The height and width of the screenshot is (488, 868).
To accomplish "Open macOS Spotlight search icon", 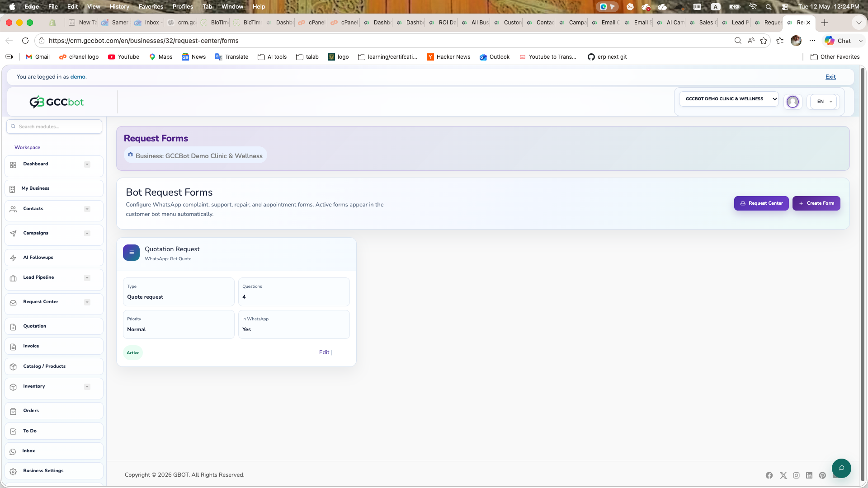I will [x=769, y=6].
